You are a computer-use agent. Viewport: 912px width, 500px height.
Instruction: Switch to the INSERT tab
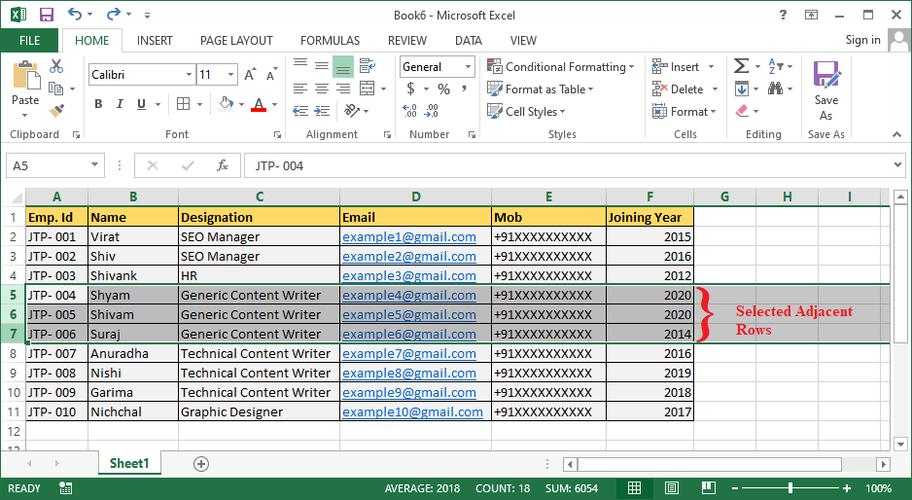[x=155, y=41]
